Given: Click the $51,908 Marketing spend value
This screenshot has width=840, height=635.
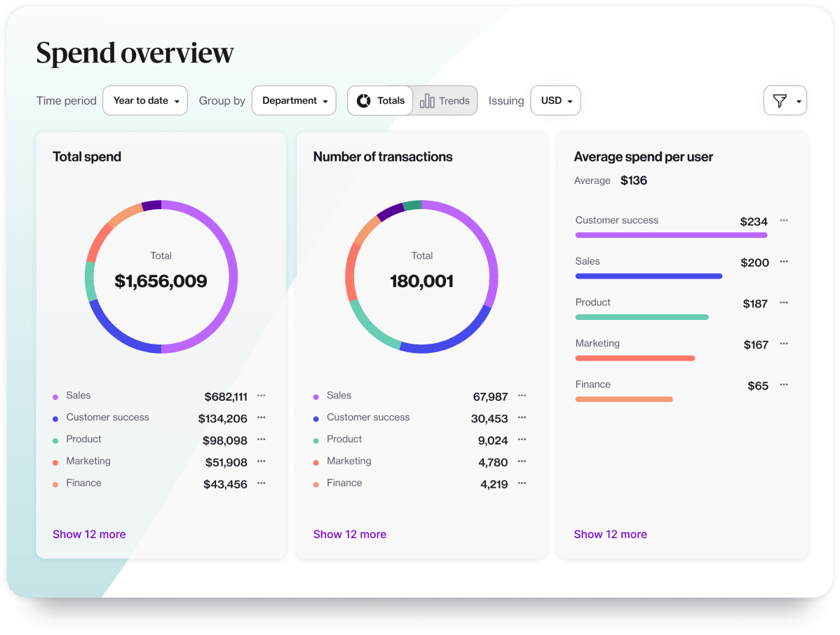Looking at the screenshot, I should 226,463.
